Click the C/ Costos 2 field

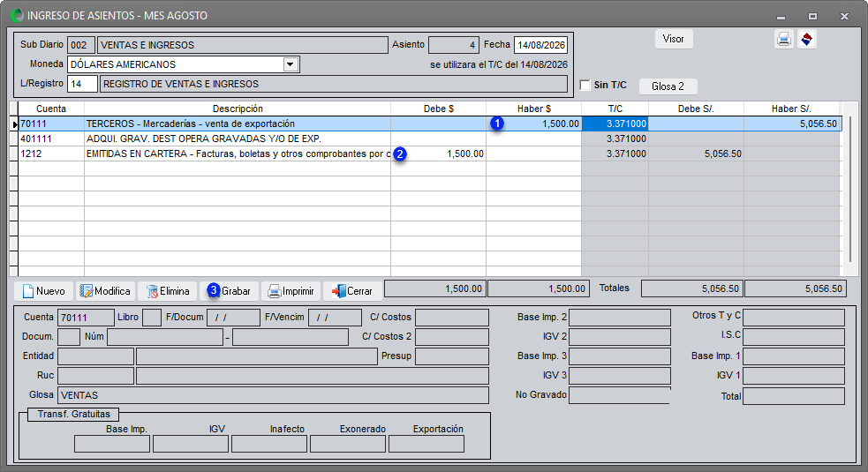click(452, 337)
